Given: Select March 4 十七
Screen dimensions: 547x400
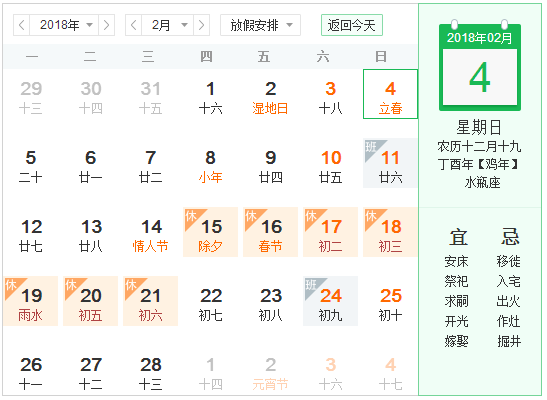Looking at the screenshot, I should pyautogui.click(x=390, y=370).
